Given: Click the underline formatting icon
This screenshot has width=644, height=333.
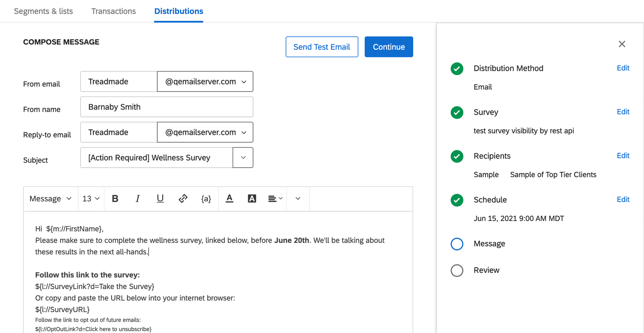Looking at the screenshot, I should (160, 199).
